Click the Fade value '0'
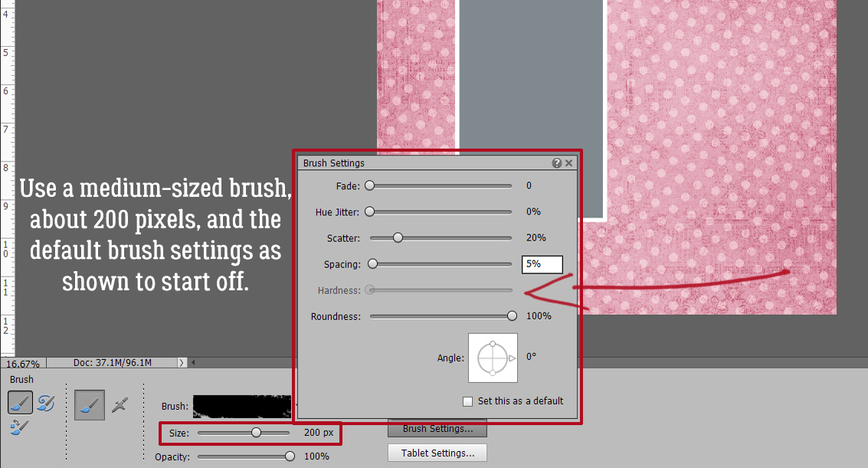Viewport: 868px width, 468px height. tap(529, 186)
